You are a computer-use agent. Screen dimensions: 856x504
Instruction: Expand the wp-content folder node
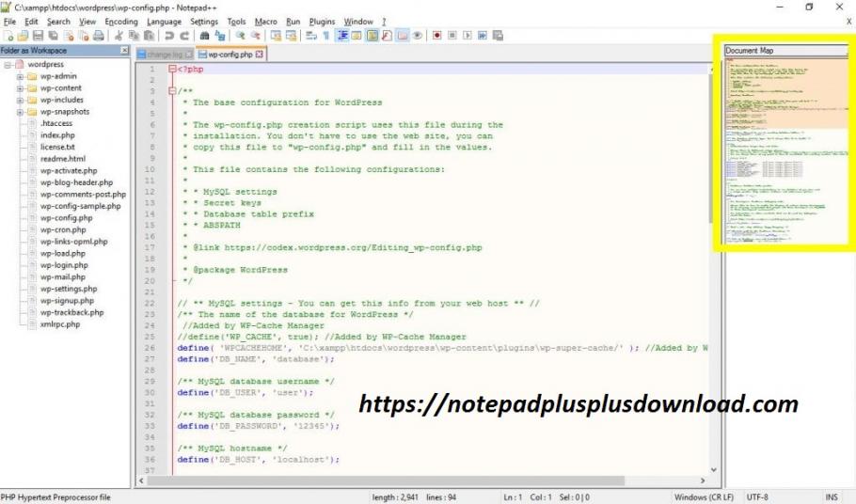click(x=20, y=88)
